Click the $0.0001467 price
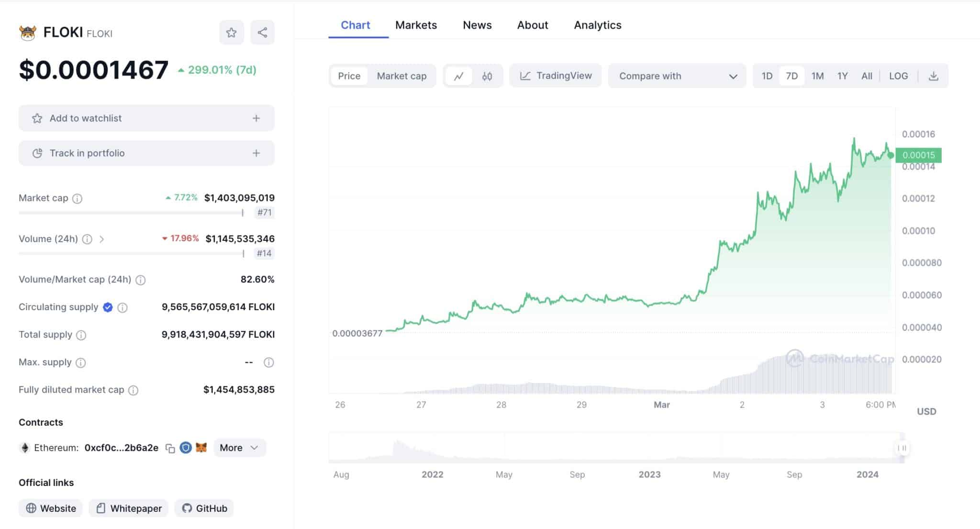 click(x=94, y=70)
